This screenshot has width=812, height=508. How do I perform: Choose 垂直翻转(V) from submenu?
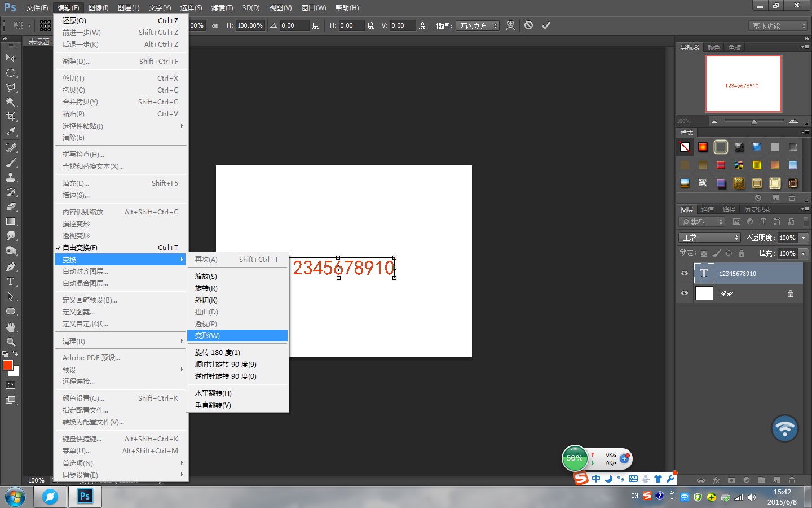point(237,405)
